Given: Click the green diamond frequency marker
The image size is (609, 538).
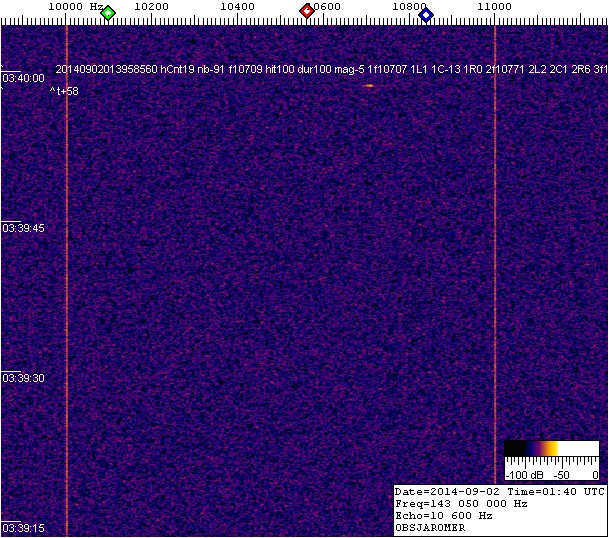Looking at the screenshot, I should pyautogui.click(x=108, y=12).
